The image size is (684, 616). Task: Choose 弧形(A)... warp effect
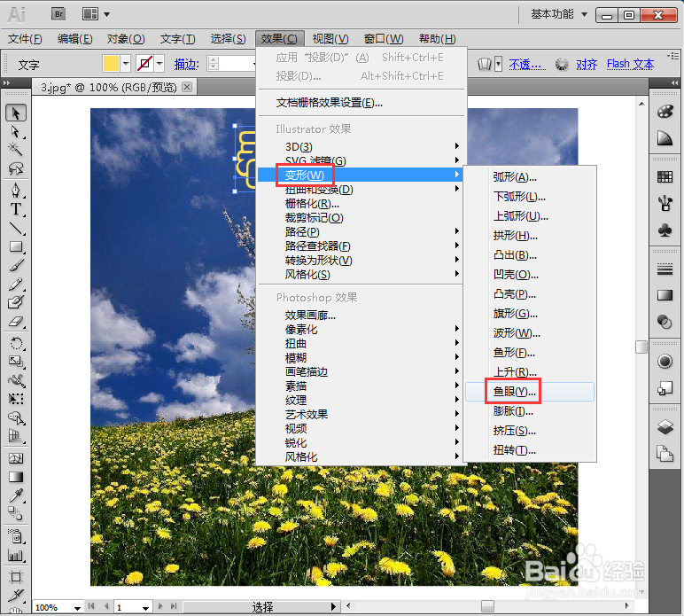coord(530,176)
